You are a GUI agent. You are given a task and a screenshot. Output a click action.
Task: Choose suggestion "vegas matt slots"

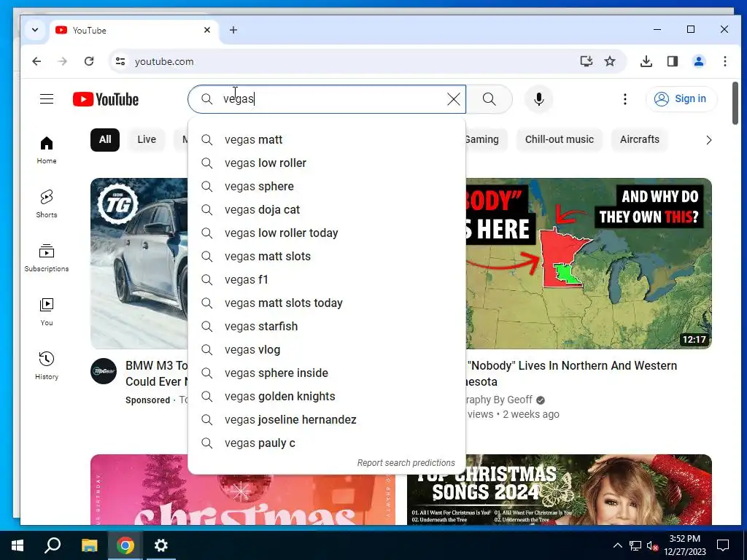point(327,256)
